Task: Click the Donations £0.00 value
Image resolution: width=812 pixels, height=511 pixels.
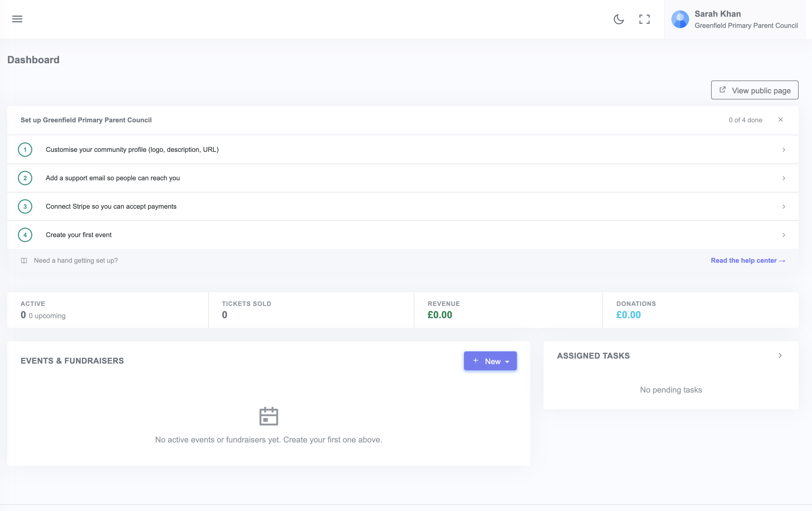Action: (628, 315)
